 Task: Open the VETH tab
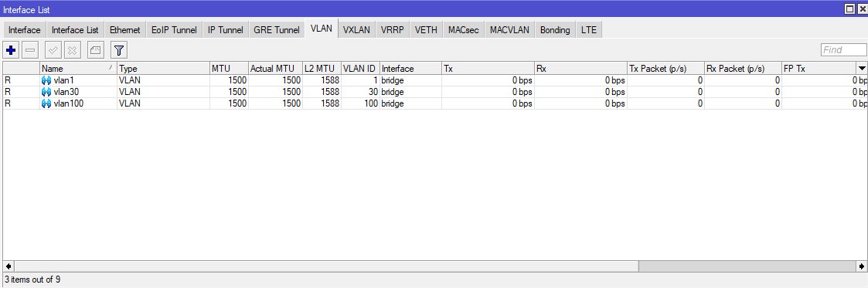(x=426, y=30)
